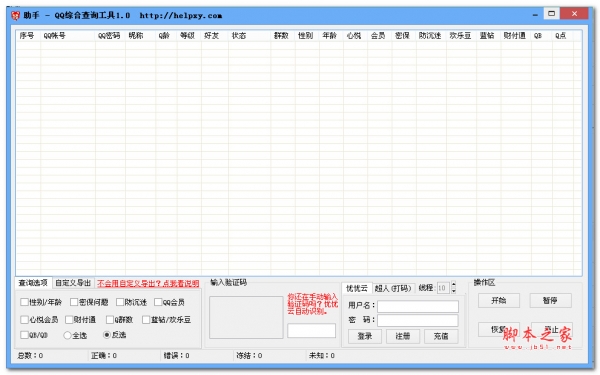This screenshot has height=375, width=600.
Task: Click the 充值 button
Action: click(x=441, y=336)
